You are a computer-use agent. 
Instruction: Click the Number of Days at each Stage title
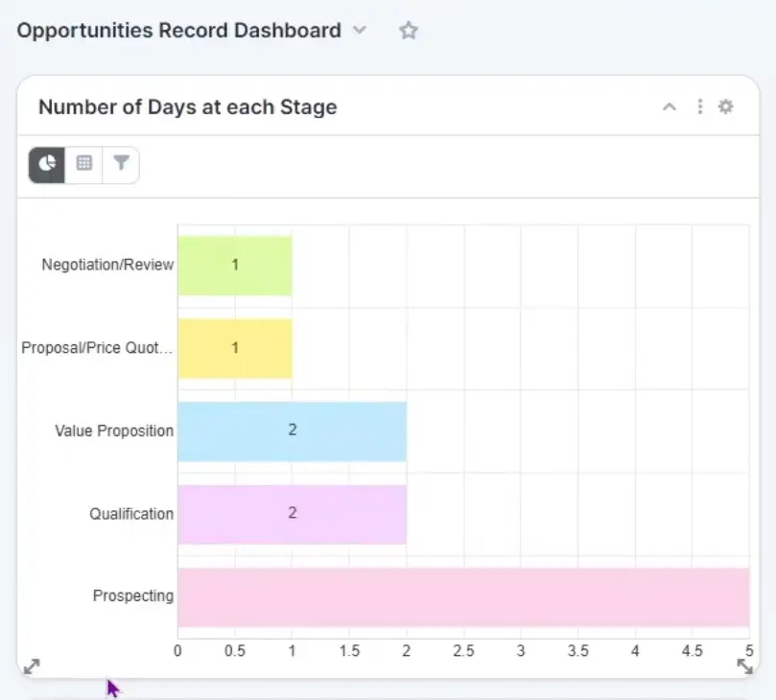pos(188,107)
